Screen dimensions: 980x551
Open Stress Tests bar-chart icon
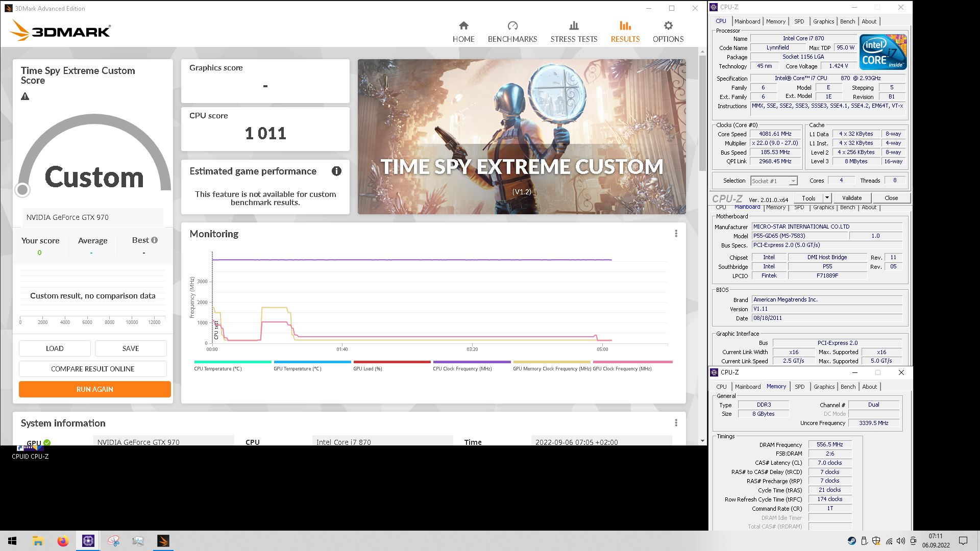click(x=574, y=26)
